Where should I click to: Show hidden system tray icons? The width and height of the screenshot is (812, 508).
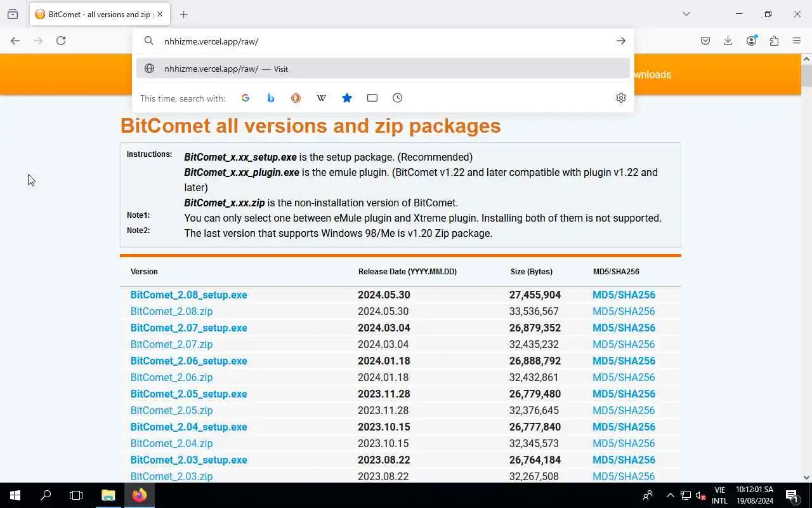coord(670,495)
